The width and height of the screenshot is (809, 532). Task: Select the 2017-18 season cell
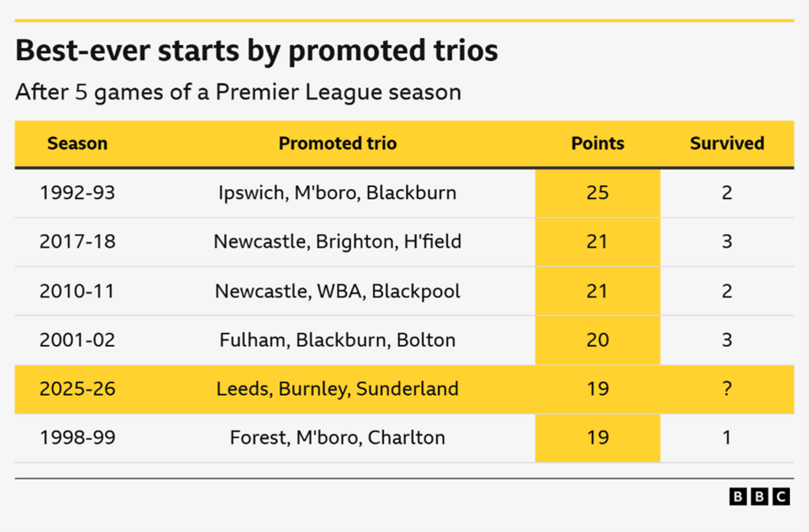[x=77, y=242]
